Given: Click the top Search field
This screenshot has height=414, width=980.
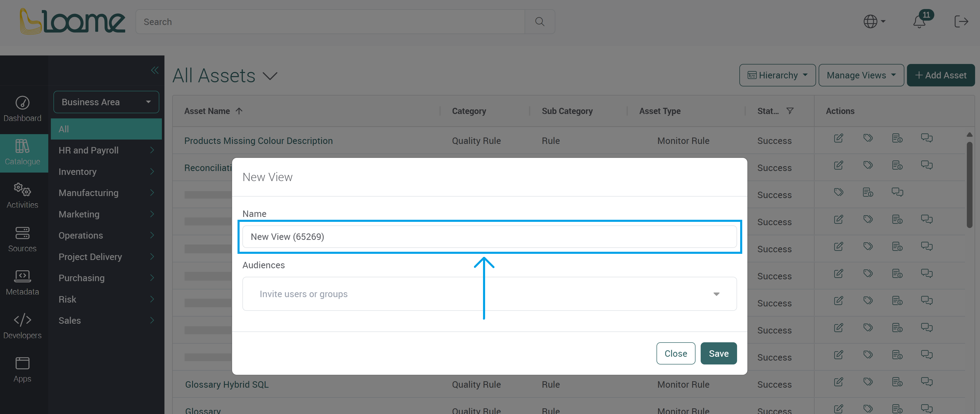Looking at the screenshot, I should [x=330, y=22].
